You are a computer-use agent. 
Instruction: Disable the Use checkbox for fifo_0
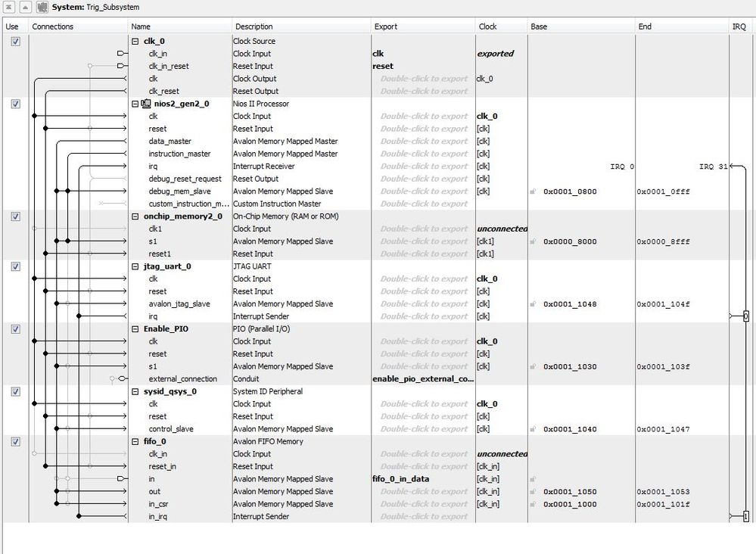point(15,442)
